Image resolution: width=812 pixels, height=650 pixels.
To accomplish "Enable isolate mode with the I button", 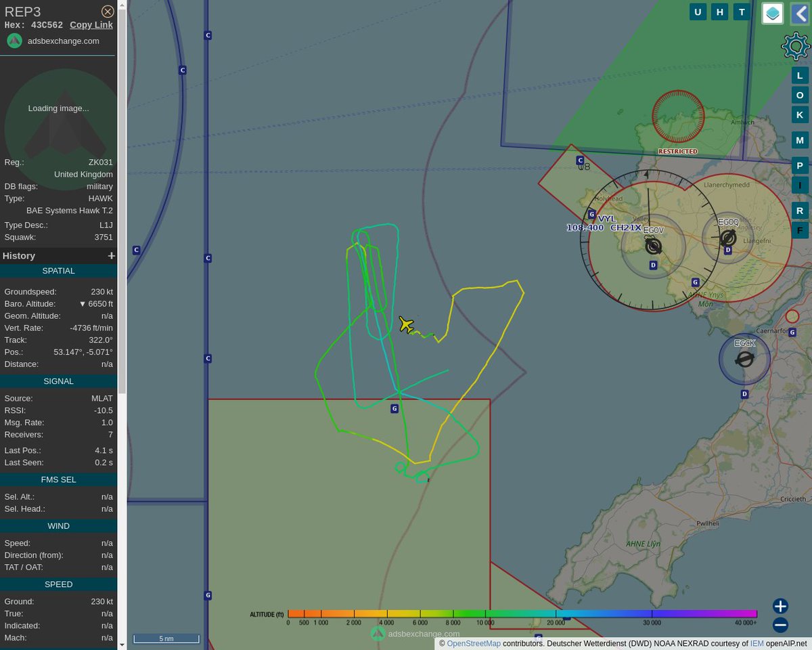I will 799,184.
